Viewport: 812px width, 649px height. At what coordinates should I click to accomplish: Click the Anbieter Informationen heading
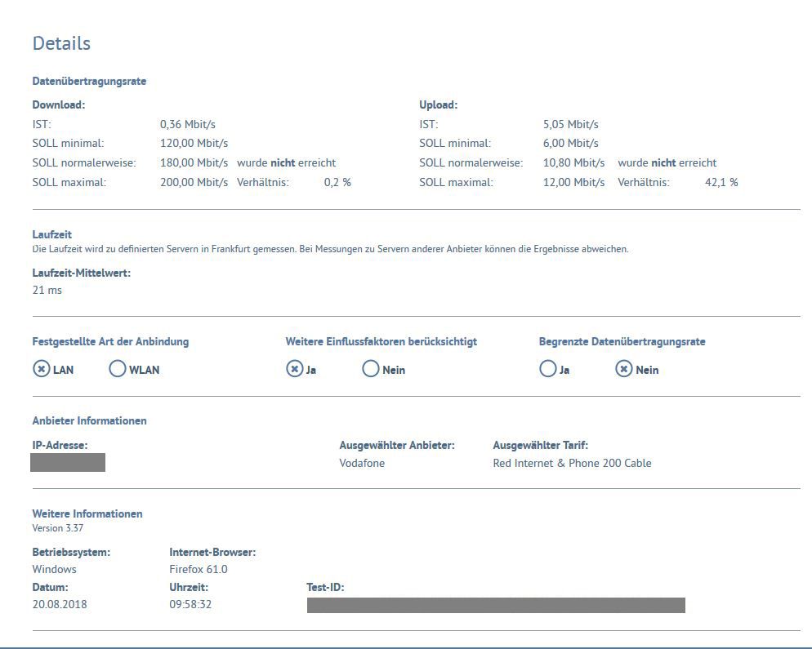coord(89,420)
